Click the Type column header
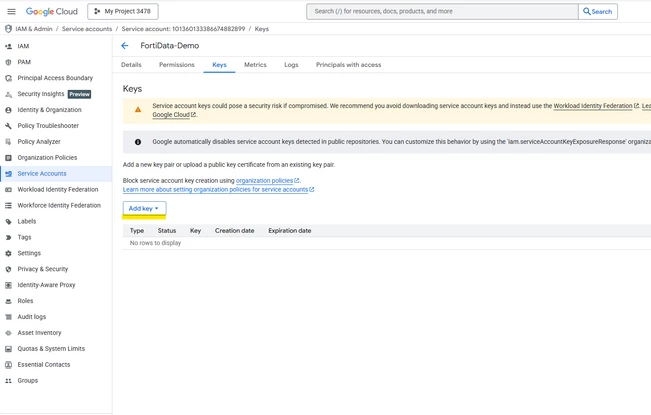 [137, 231]
